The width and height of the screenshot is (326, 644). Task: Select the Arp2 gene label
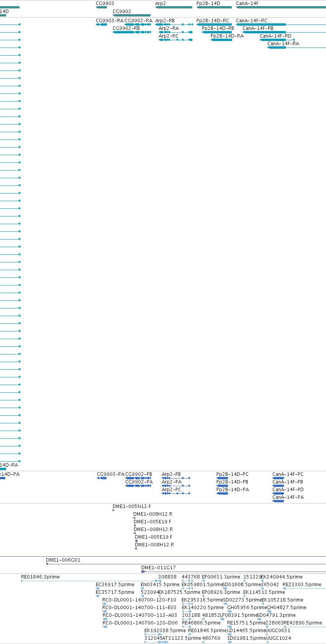[x=161, y=3]
